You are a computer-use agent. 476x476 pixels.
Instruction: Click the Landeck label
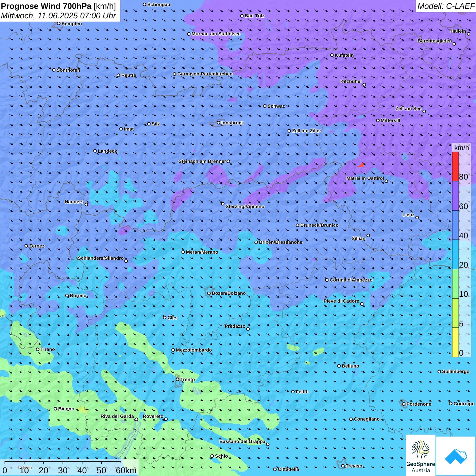pyautogui.click(x=107, y=151)
